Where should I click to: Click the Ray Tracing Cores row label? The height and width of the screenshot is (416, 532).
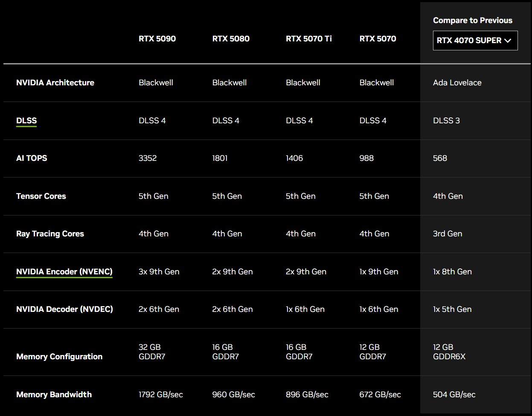pos(50,234)
